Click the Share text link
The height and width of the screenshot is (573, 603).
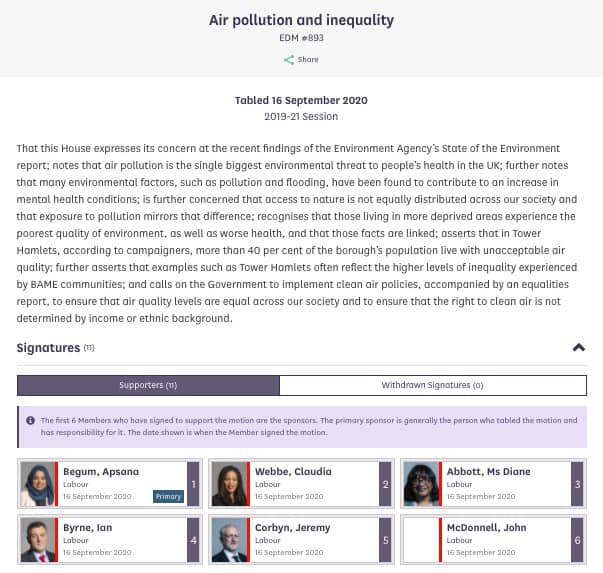(x=308, y=60)
